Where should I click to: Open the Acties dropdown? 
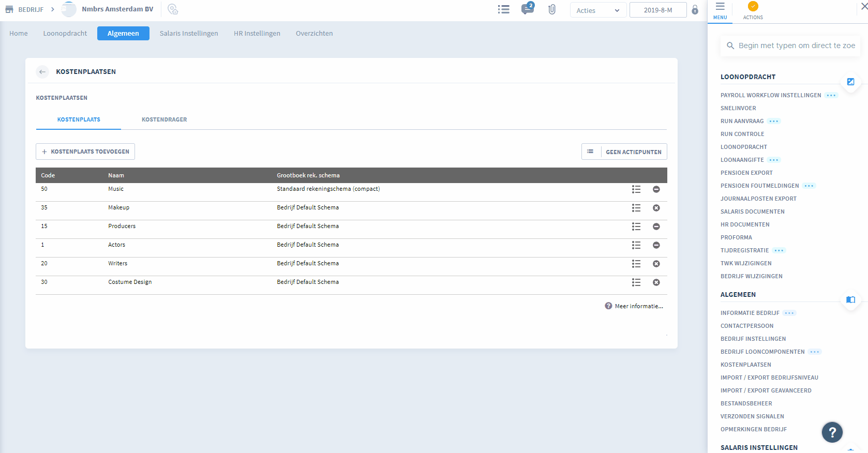point(598,10)
